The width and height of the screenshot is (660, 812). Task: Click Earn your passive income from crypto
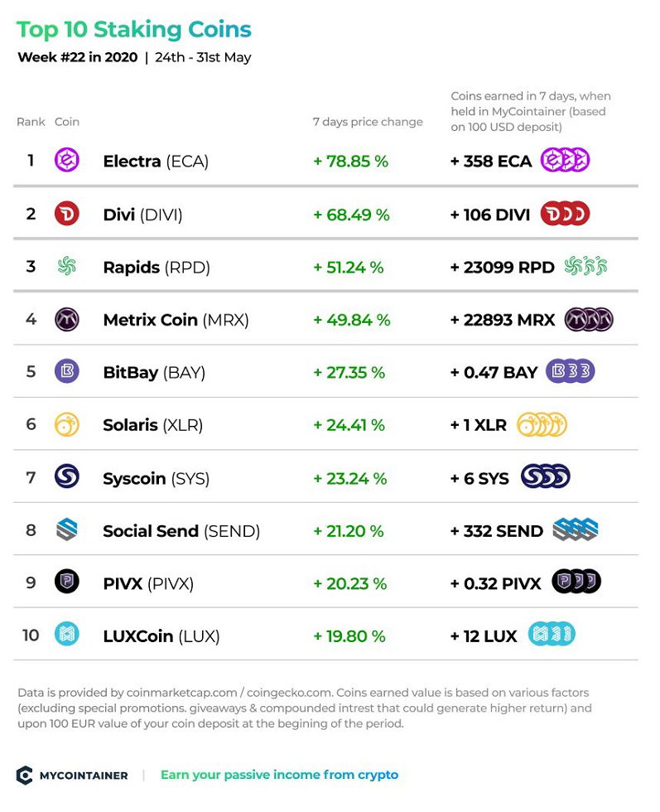pyautogui.click(x=280, y=775)
